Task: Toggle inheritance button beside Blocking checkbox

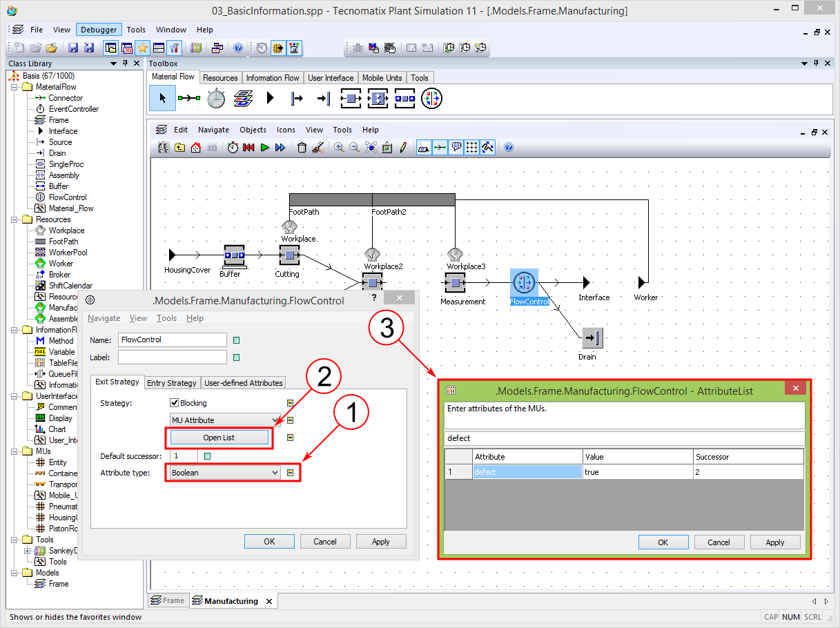Action: coord(291,403)
